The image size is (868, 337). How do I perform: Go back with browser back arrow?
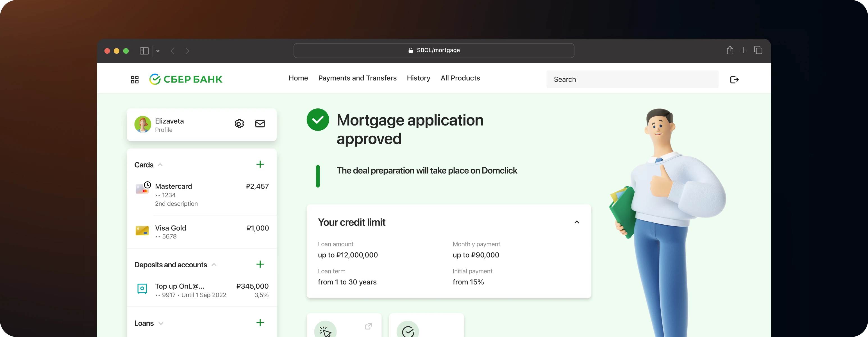pos(172,51)
